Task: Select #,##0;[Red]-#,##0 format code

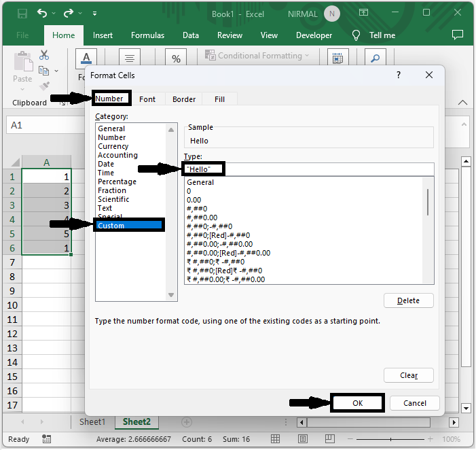Action: (x=218, y=235)
